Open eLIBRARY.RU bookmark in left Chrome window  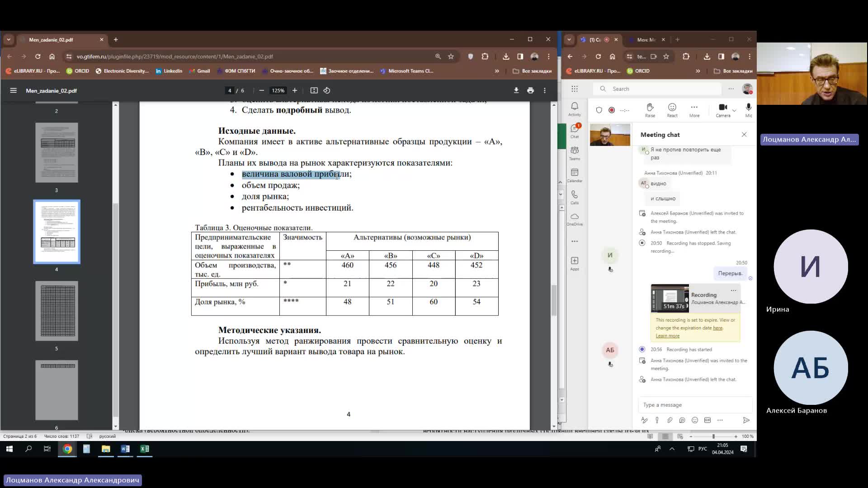33,71
